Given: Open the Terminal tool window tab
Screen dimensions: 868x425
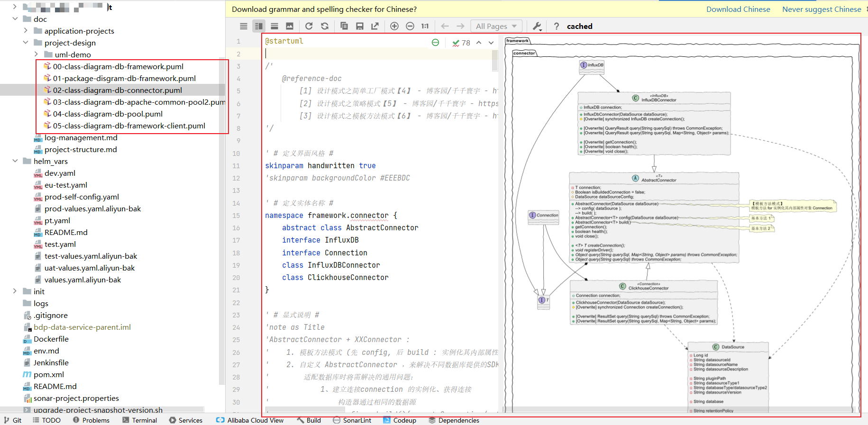Looking at the screenshot, I should pos(139,420).
